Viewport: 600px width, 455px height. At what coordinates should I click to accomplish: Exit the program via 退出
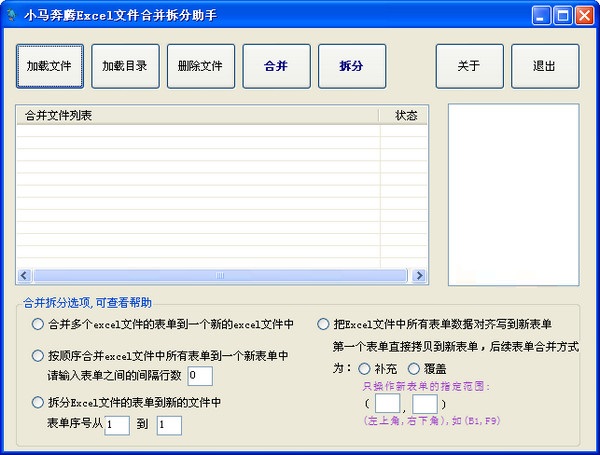[545, 66]
